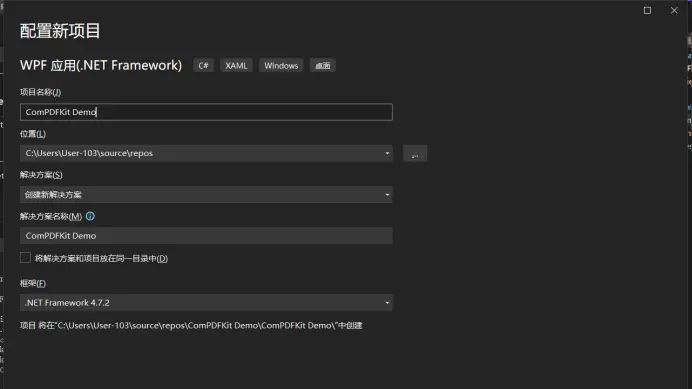Viewport: 692px width, 389px height.
Task: Click the project creation path text
Action: coord(191,325)
